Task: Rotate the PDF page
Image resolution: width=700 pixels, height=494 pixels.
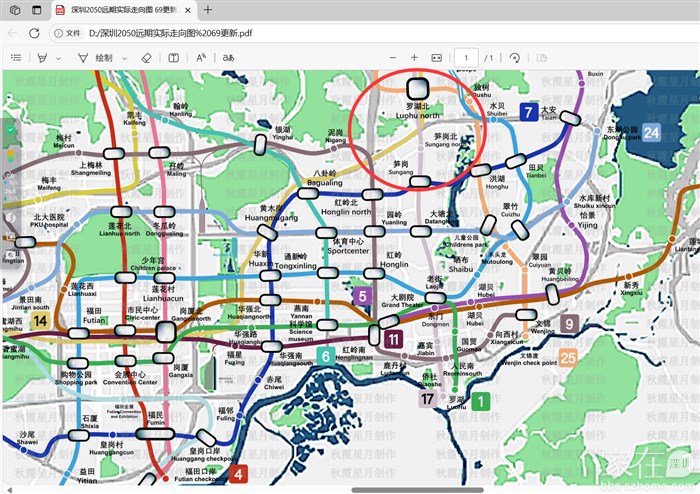Action: [515, 58]
